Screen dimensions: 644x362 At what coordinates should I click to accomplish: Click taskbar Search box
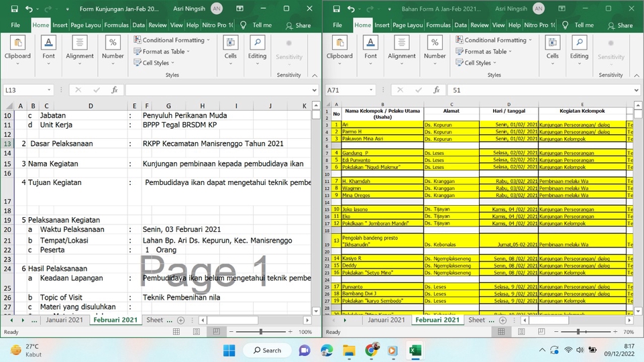[x=268, y=350]
